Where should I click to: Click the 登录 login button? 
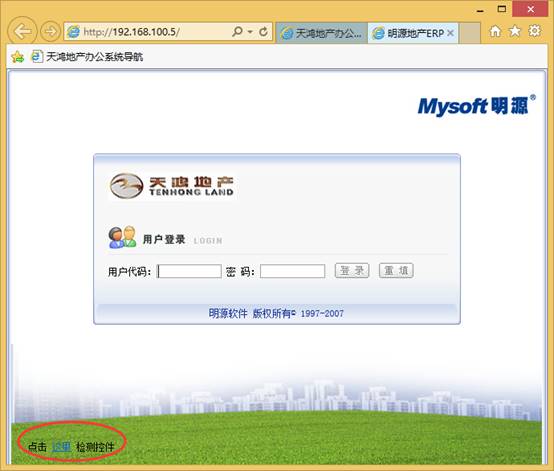pos(352,271)
